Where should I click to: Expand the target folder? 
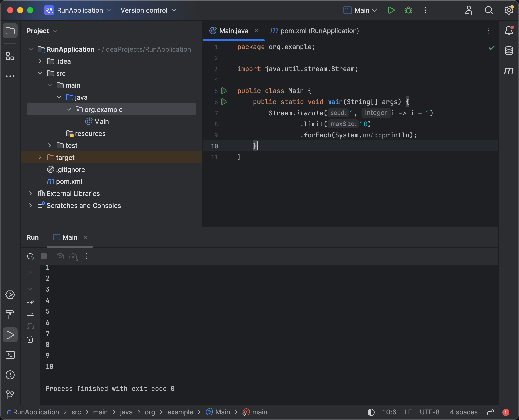40,157
